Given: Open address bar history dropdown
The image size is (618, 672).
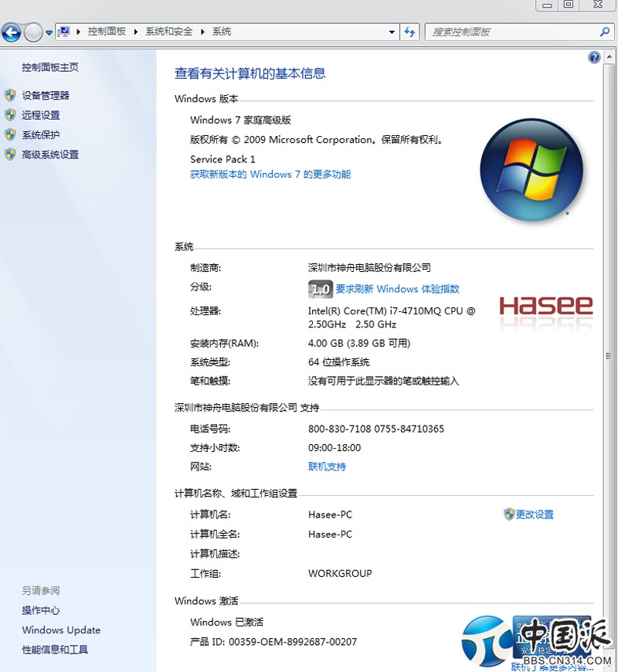Looking at the screenshot, I should point(392,32).
